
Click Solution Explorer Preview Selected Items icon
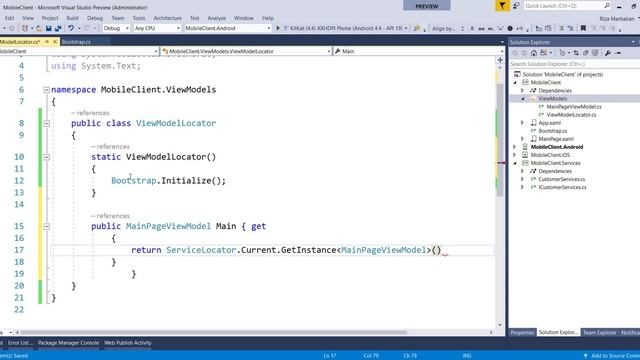click(618, 53)
